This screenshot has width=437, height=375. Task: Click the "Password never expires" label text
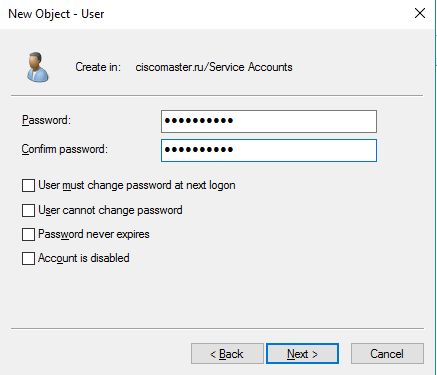click(x=94, y=234)
